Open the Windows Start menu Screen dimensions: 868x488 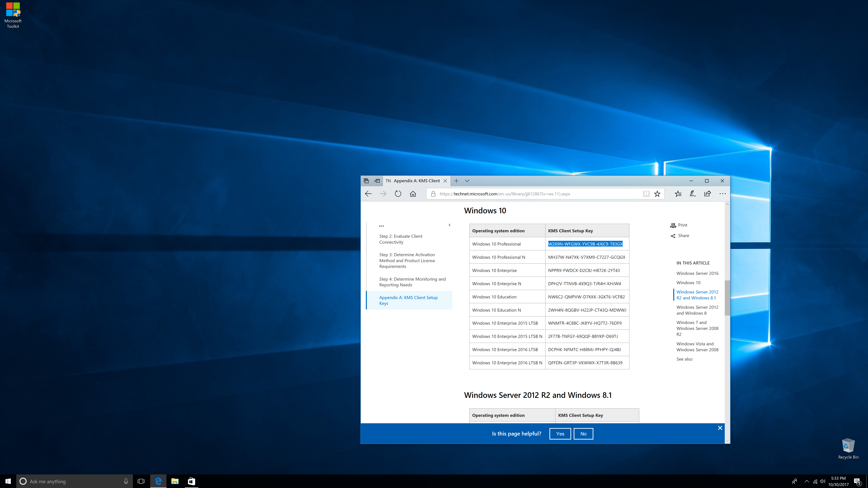point(8,481)
